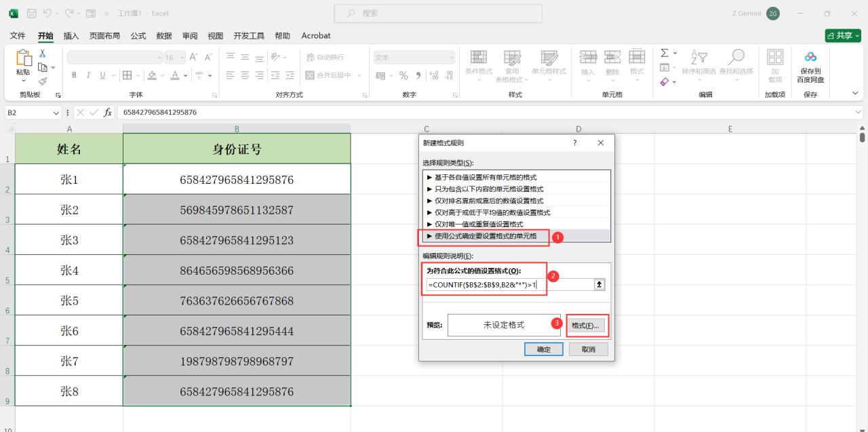
Task: Toggle Underline formatting
Action: click(103, 75)
